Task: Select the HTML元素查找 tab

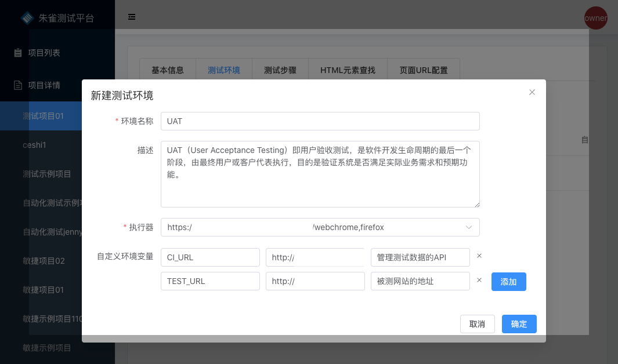Action: click(x=348, y=70)
